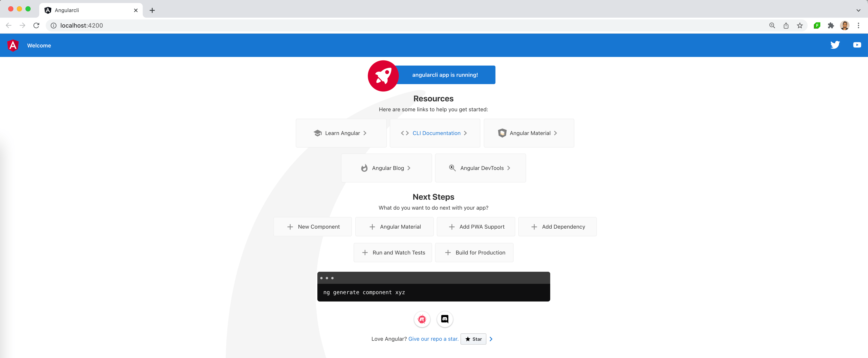Choose the Build for Production step
This screenshot has width=868, height=358.
tap(474, 253)
